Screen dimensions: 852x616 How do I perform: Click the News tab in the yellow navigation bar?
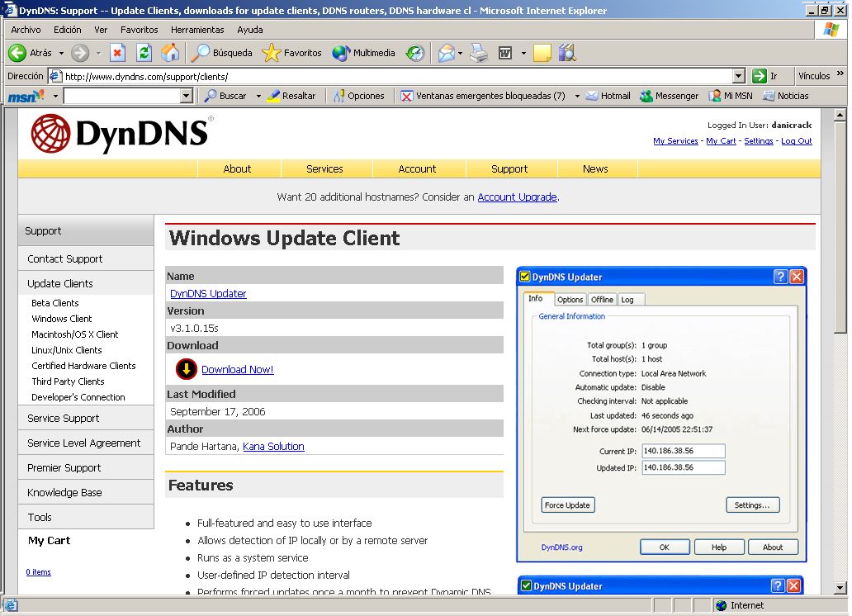pos(595,169)
